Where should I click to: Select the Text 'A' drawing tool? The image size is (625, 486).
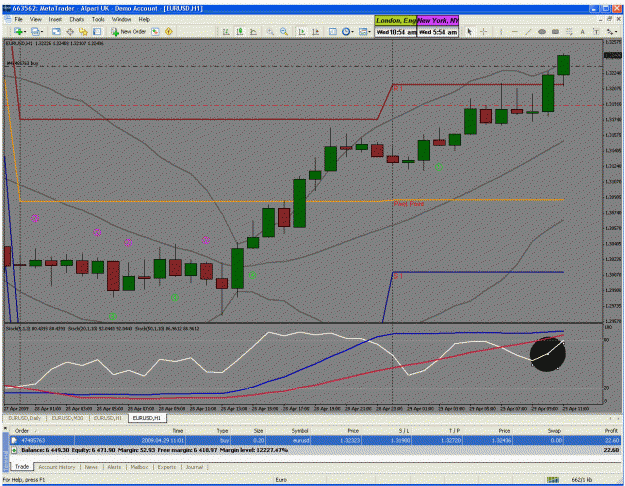[x=582, y=32]
